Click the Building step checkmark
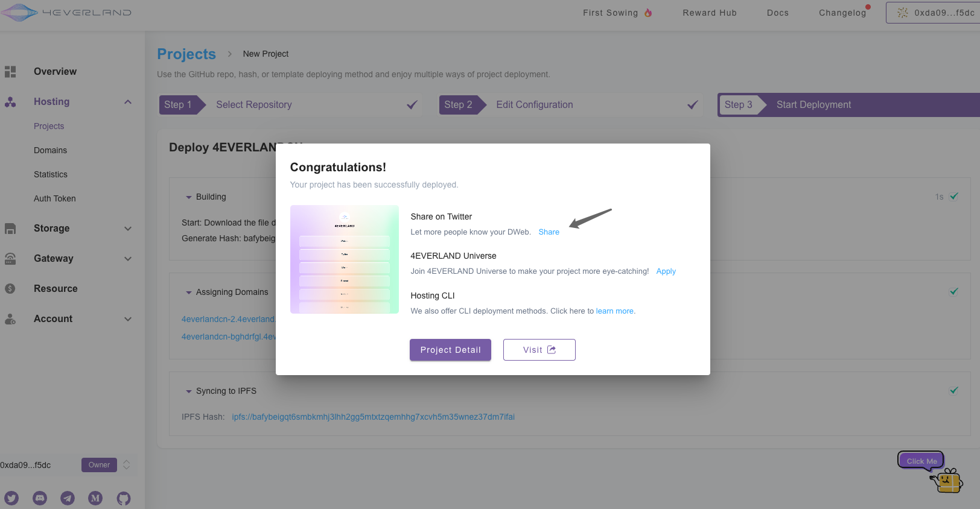980x509 pixels. 954,196
